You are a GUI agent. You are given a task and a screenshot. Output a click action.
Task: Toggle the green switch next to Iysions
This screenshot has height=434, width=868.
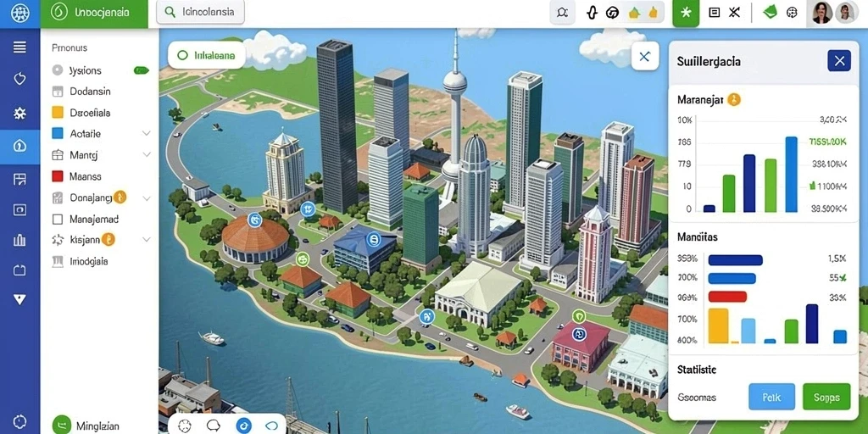142,70
